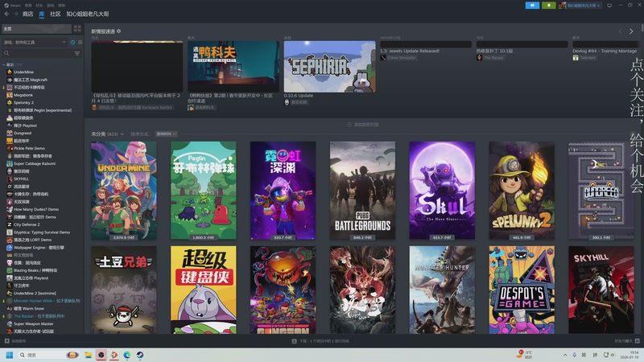Open the Sephiria 0.10.6 Update news card
Viewport: 644px width, 362px height.
pyautogui.click(x=329, y=67)
